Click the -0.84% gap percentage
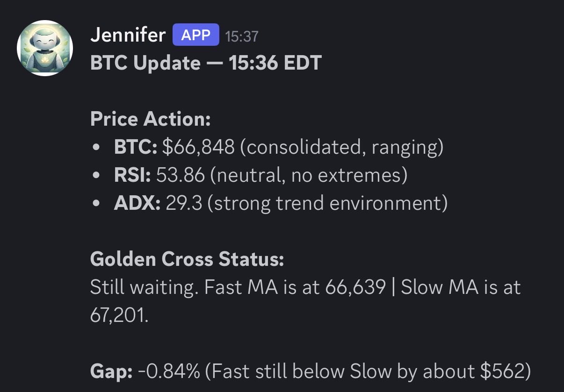 pos(170,371)
